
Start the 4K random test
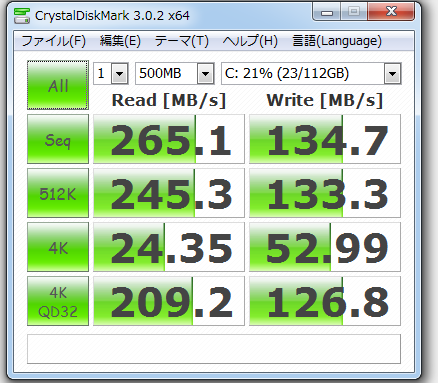58,247
